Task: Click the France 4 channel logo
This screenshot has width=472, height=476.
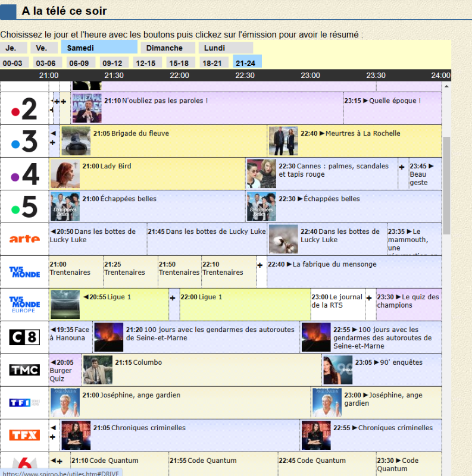Action: [24, 174]
